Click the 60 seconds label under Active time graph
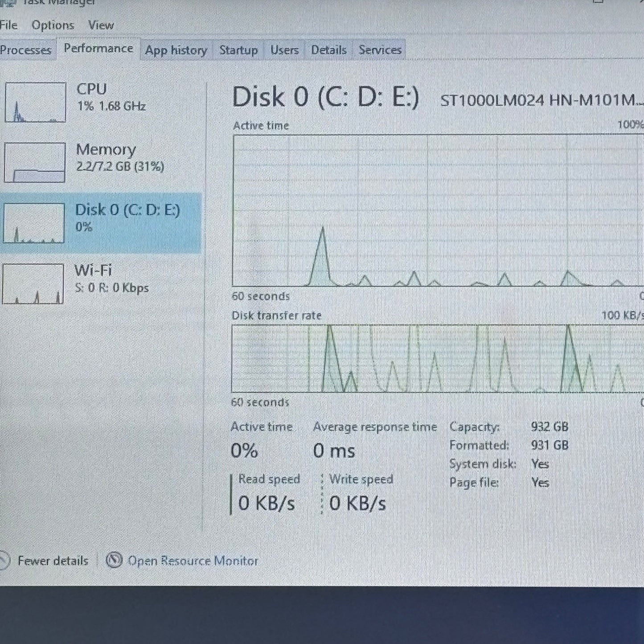Image resolution: width=644 pixels, height=644 pixels. [x=261, y=296]
